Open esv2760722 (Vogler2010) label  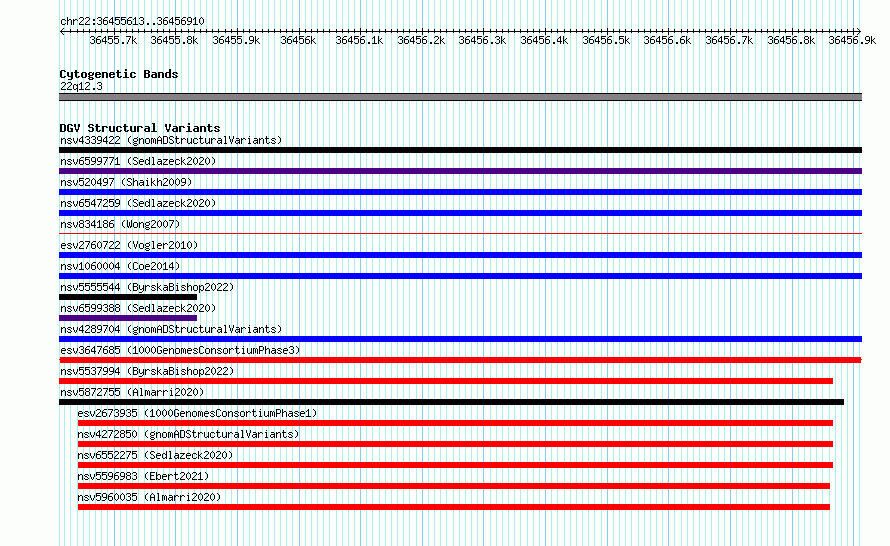tap(129, 245)
